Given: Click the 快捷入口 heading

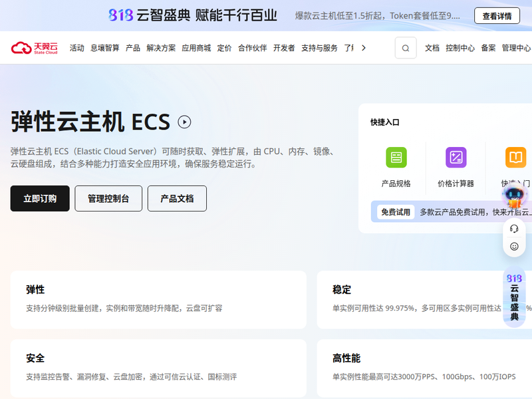Looking at the screenshot, I should [x=385, y=122].
